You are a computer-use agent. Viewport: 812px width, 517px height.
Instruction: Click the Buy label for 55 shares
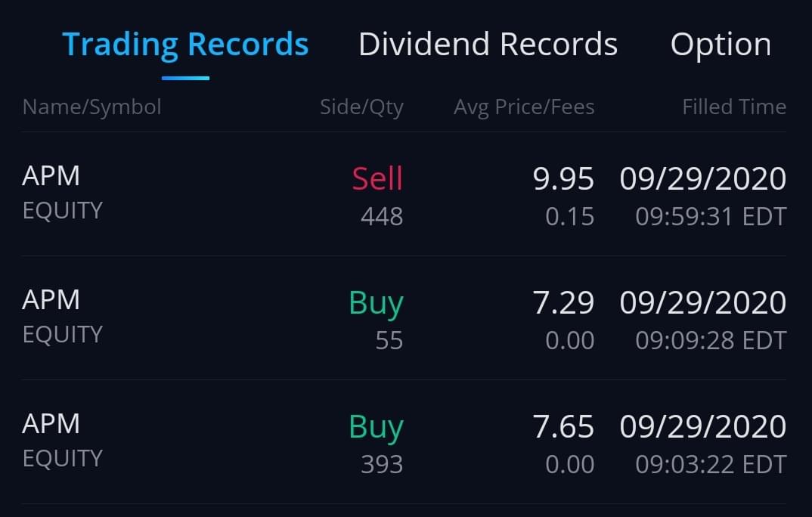[376, 303]
